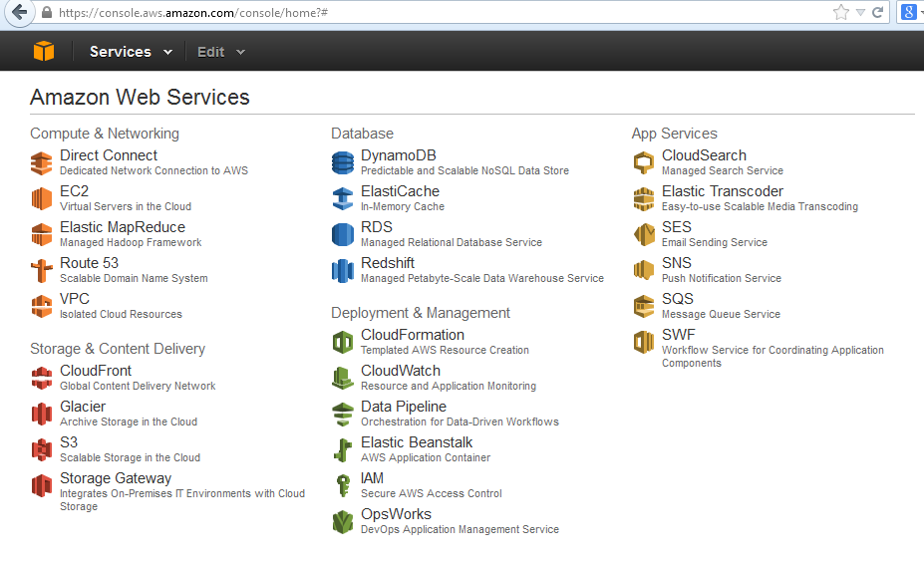Image resolution: width=924 pixels, height=565 pixels.
Task: Open the Elastic Beanstalk link
Action: click(417, 443)
